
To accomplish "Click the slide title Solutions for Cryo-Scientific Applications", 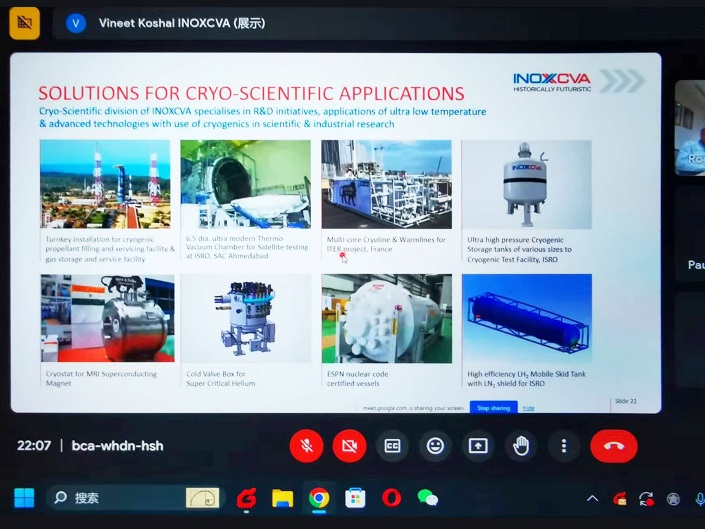I will (x=251, y=93).
